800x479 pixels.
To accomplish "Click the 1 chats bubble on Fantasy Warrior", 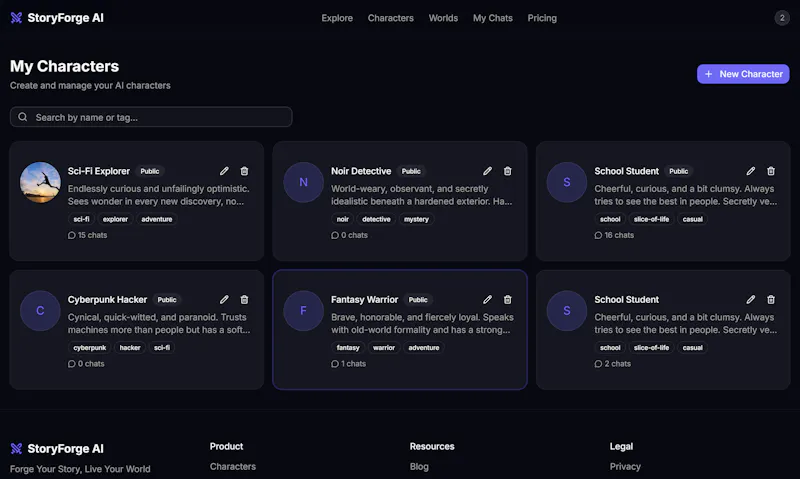I will (x=335, y=364).
